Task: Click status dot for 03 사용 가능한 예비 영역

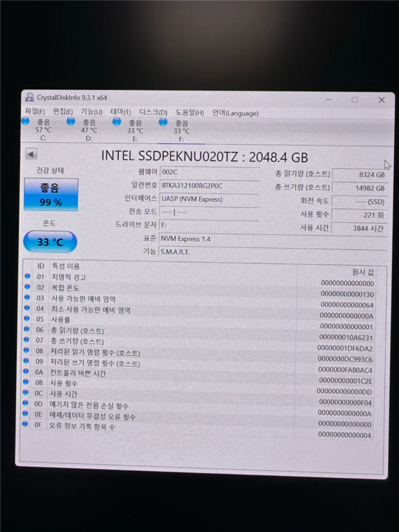Action: (27, 297)
